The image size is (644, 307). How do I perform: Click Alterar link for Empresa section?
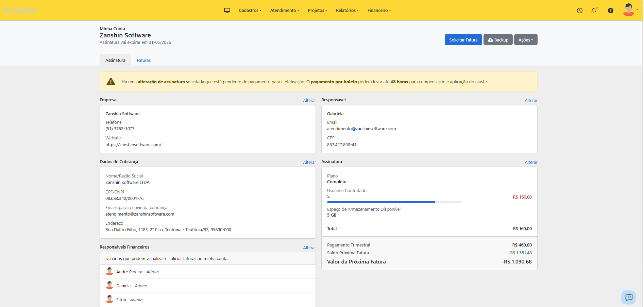309,101
